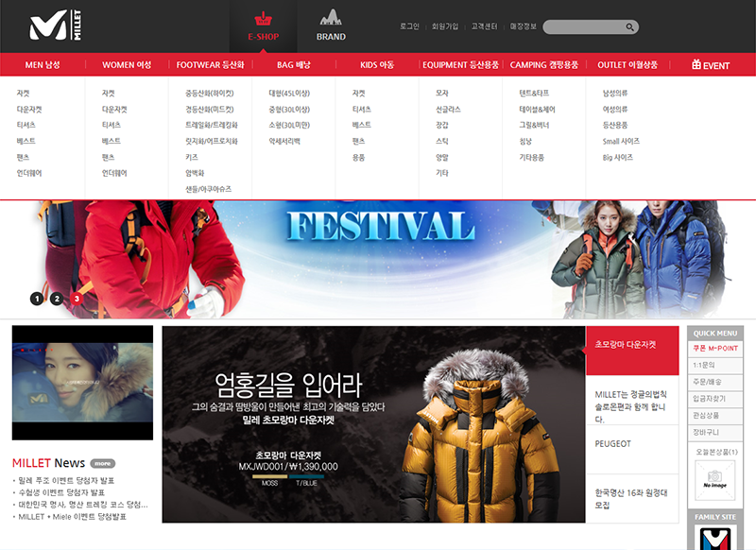Open the CAMPING 캠핑용품 menu
756x550 pixels.
[x=544, y=64]
